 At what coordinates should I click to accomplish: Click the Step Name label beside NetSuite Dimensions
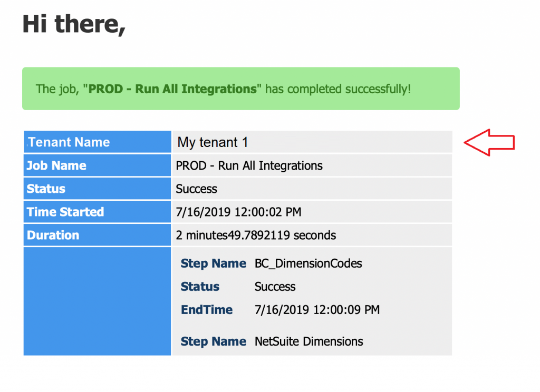click(x=213, y=341)
